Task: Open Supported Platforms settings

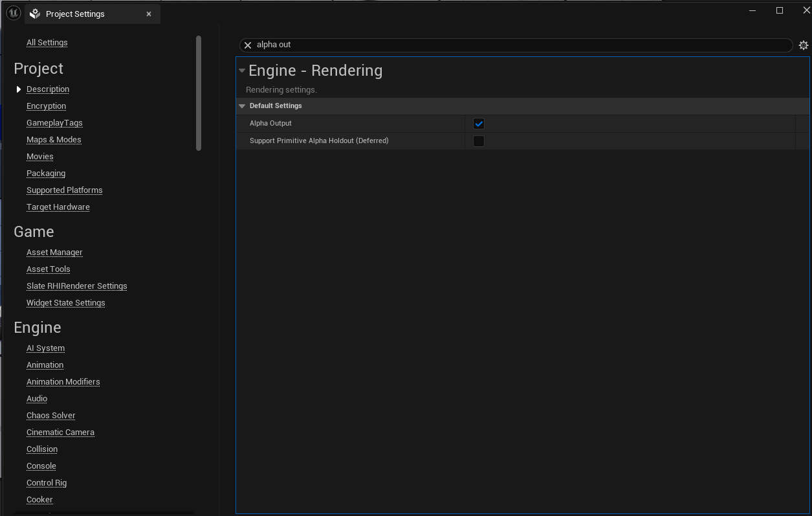Action: [64, 190]
